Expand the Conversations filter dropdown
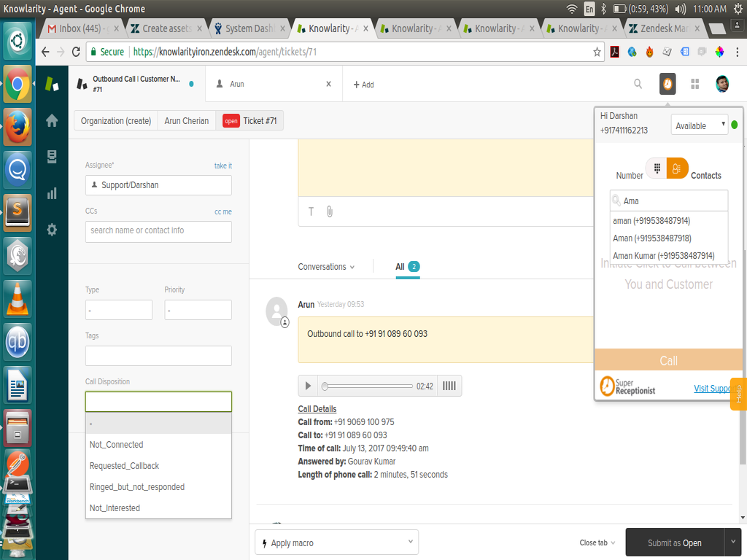The image size is (747, 560). [326, 267]
